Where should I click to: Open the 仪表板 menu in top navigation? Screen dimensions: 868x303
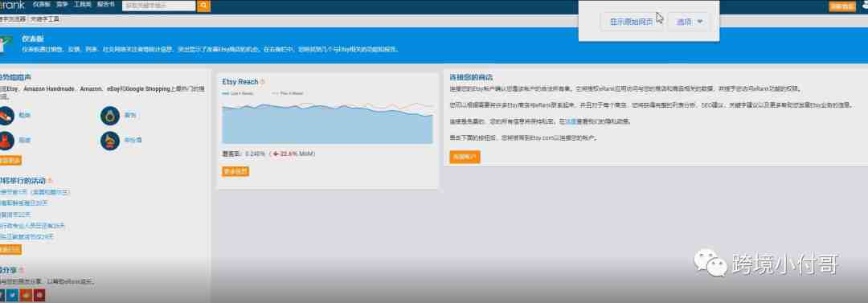pyautogui.click(x=42, y=5)
